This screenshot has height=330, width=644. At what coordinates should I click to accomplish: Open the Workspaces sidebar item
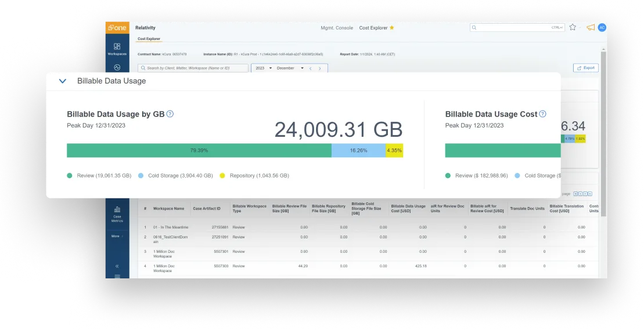[x=117, y=49]
